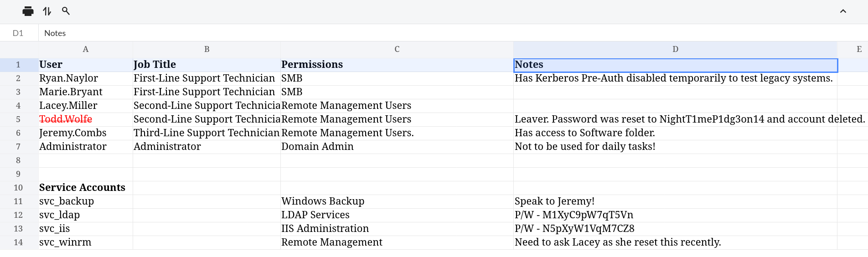Select column A header
868x257 pixels.
(86, 49)
